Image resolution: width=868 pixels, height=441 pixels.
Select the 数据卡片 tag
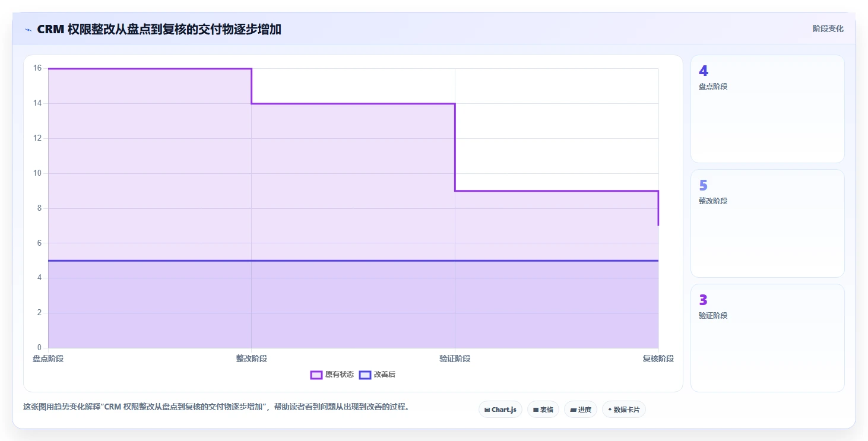(624, 410)
